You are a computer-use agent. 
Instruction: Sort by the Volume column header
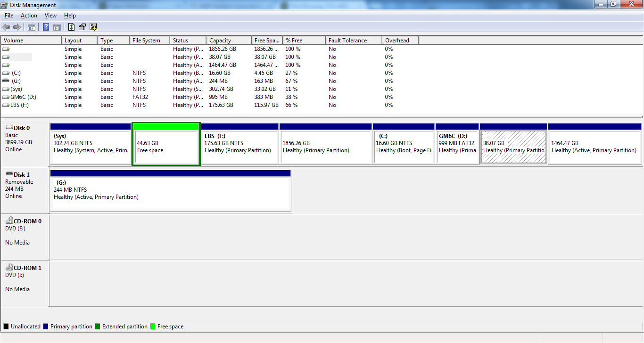(31, 41)
